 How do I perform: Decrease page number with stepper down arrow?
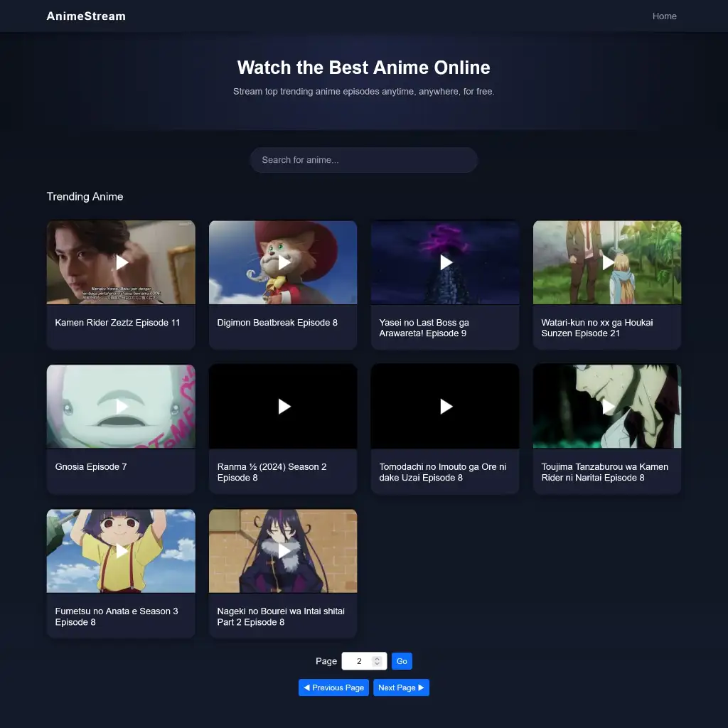[378, 664]
